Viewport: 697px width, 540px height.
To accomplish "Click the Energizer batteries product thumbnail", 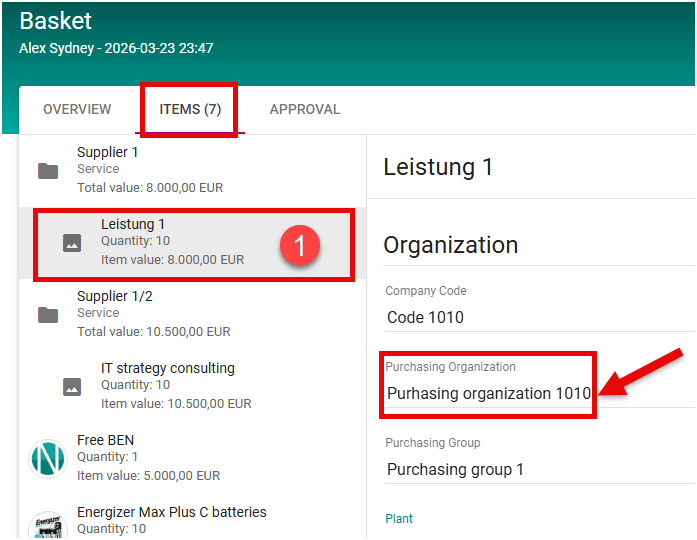I will 48,526.
